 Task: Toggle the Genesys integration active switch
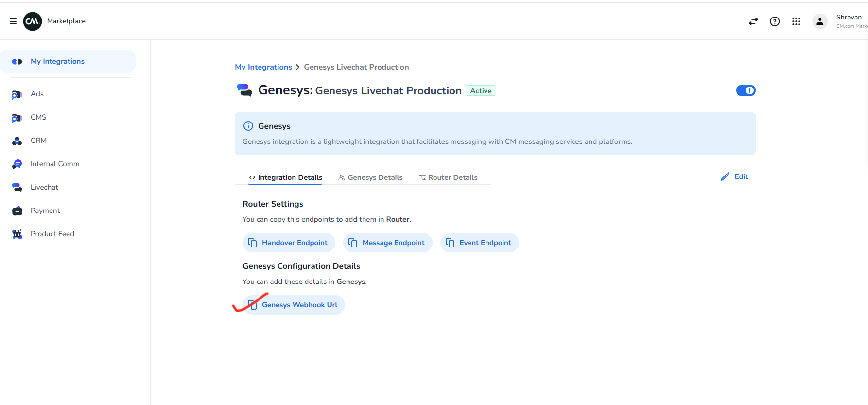pyautogui.click(x=746, y=90)
